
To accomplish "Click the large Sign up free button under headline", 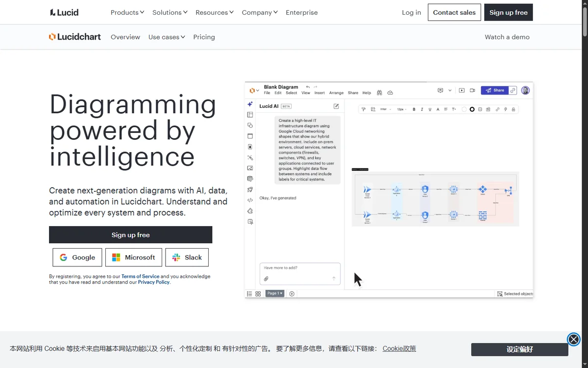I will tap(130, 235).
